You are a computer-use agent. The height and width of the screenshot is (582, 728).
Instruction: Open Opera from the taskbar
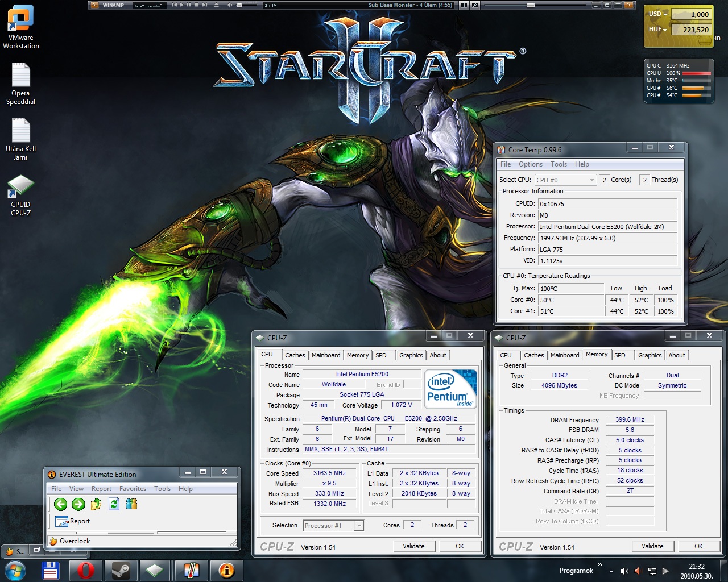(86, 570)
